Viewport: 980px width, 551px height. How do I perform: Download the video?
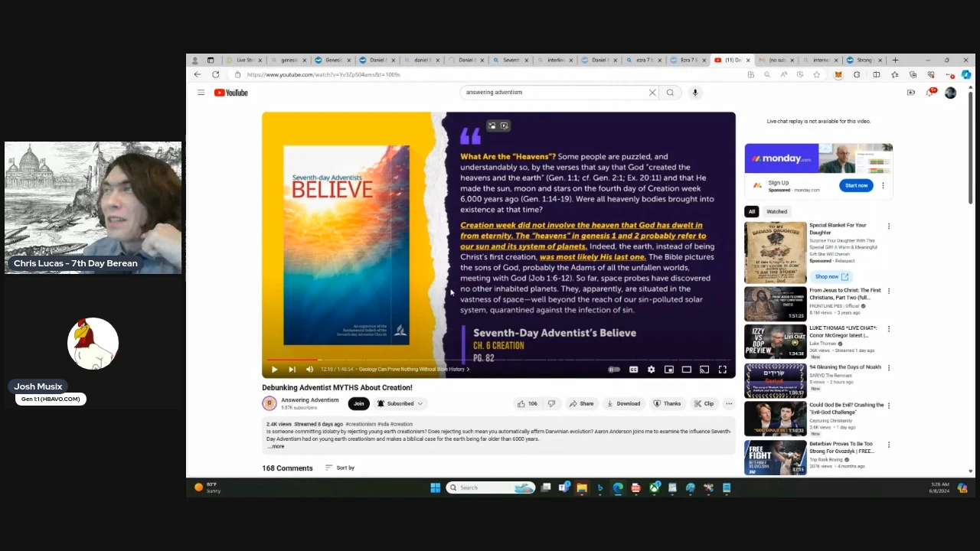click(623, 403)
